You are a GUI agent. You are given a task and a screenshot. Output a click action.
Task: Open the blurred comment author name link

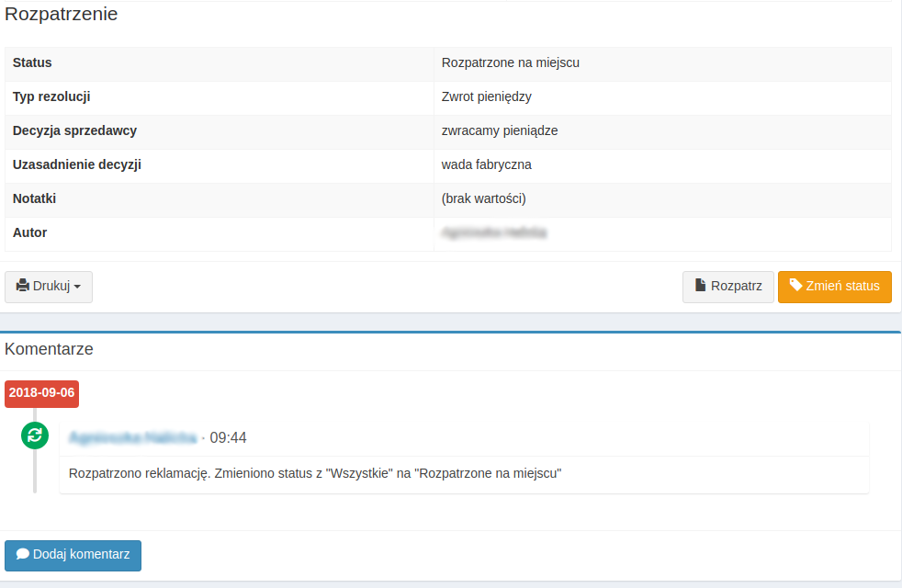point(133,438)
